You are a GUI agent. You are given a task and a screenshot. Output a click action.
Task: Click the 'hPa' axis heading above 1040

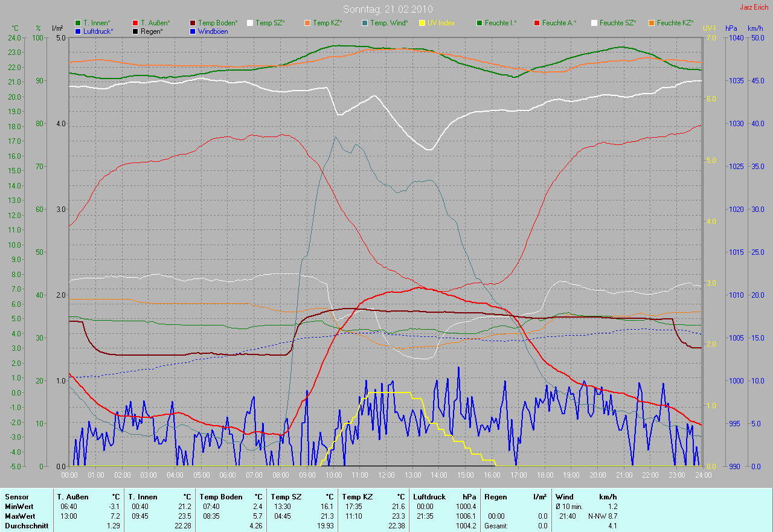pyautogui.click(x=731, y=28)
